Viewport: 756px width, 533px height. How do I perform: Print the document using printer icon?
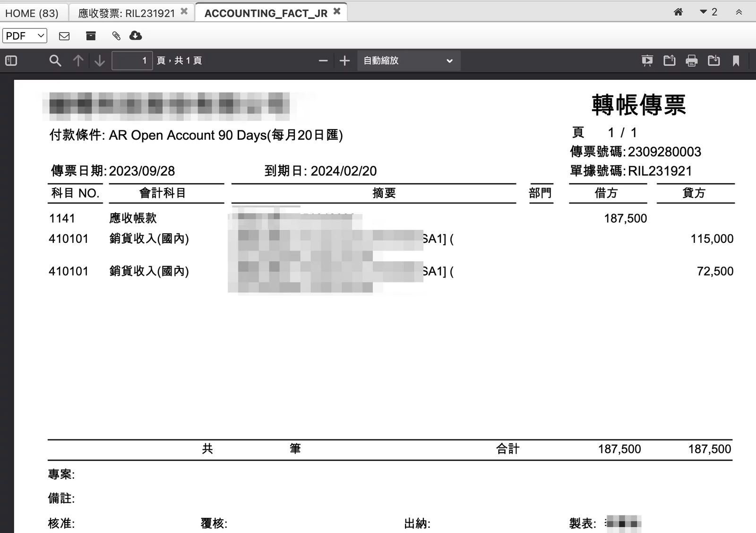click(691, 60)
